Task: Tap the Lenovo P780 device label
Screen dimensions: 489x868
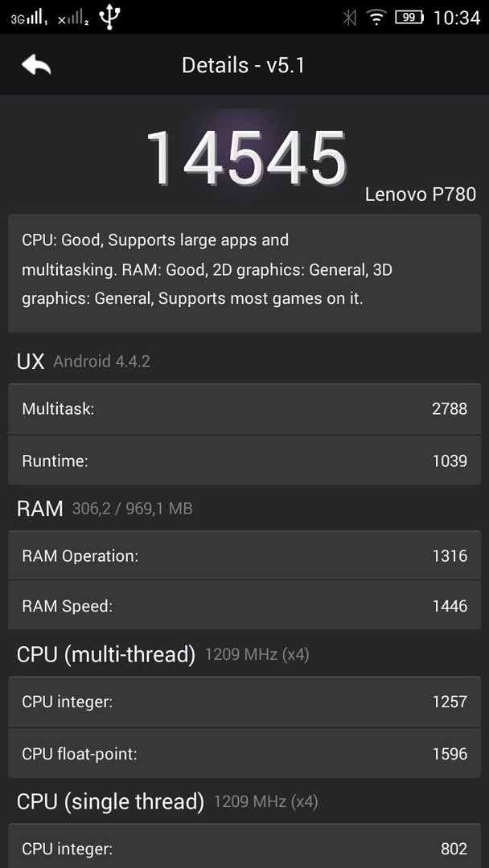Action: tap(421, 194)
